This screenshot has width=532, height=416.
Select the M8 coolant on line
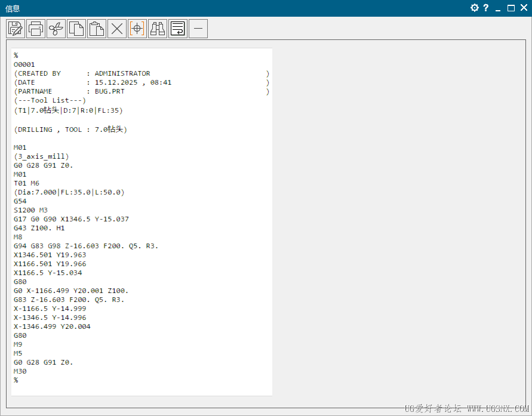pyautogui.click(x=18, y=237)
